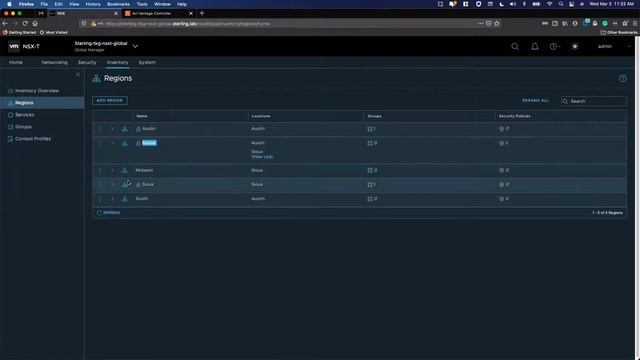Expand the Global region row chevron
640x360 pixels.
[x=113, y=143]
